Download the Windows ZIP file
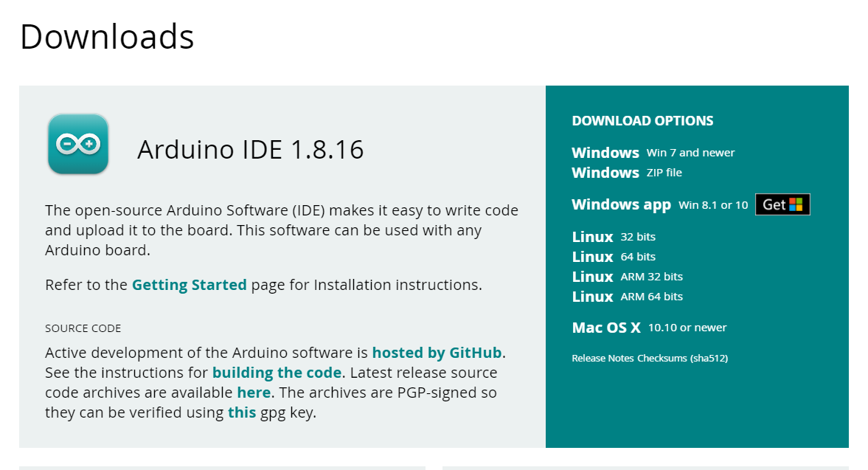The width and height of the screenshot is (868, 470). pos(627,173)
